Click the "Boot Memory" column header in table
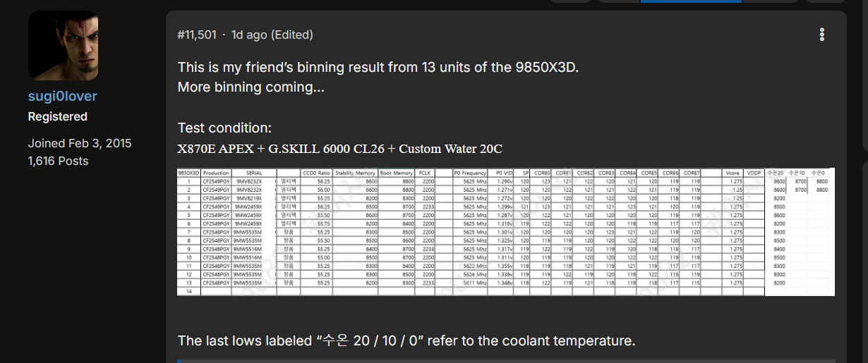Screen dimensions: 868x363 [x=397, y=173]
